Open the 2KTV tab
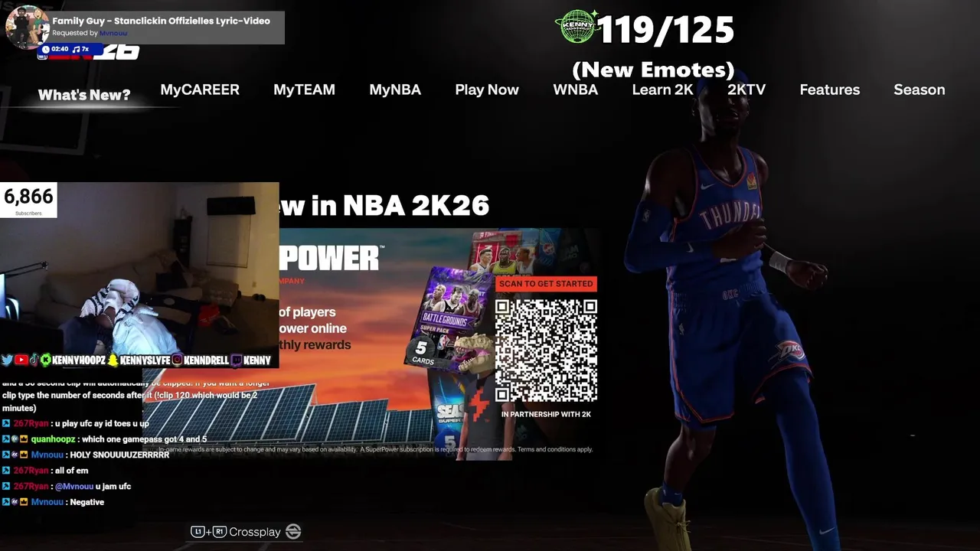The width and height of the screenshot is (980, 551). [746, 90]
